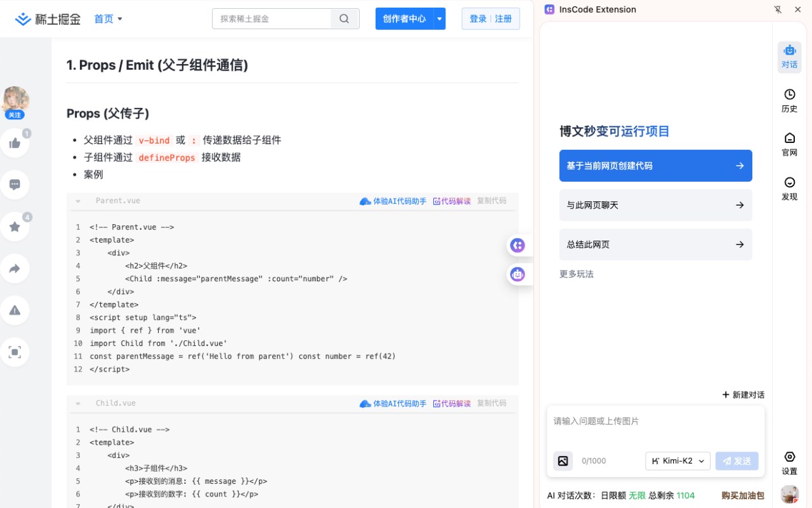
Task: Click the 总剩余 1104 quota text
Action: point(671,495)
